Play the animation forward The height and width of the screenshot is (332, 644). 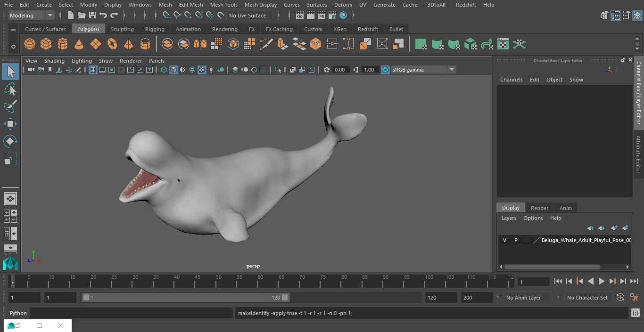[x=602, y=281]
